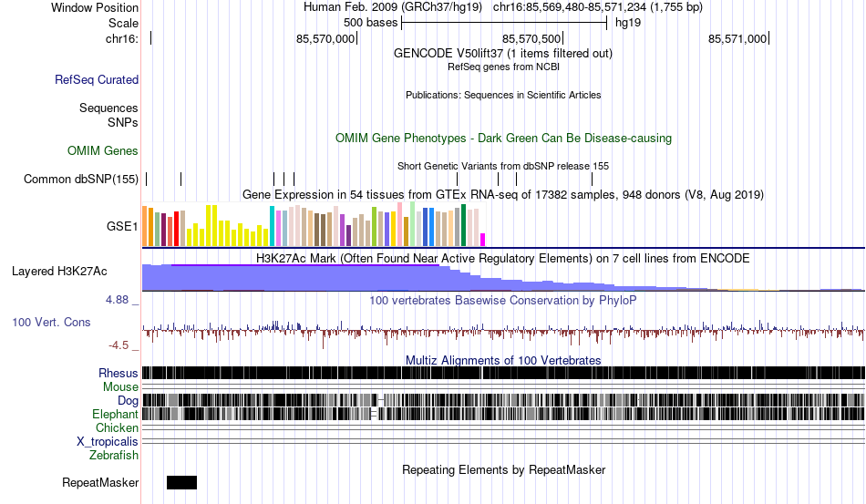Viewport: 866px width, 504px height.
Task: Click the SNPs track label
Action: pos(123,122)
